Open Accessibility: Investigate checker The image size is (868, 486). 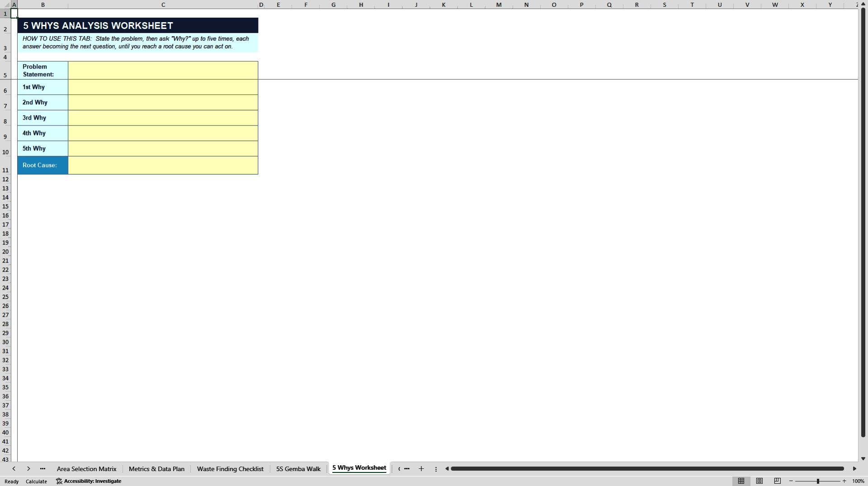[89, 481]
